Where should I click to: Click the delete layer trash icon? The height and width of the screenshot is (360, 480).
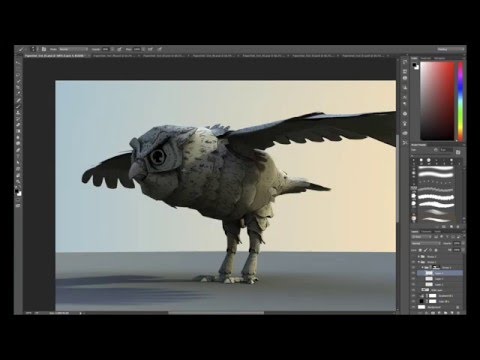pyautogui.click(x=458, y=313)
